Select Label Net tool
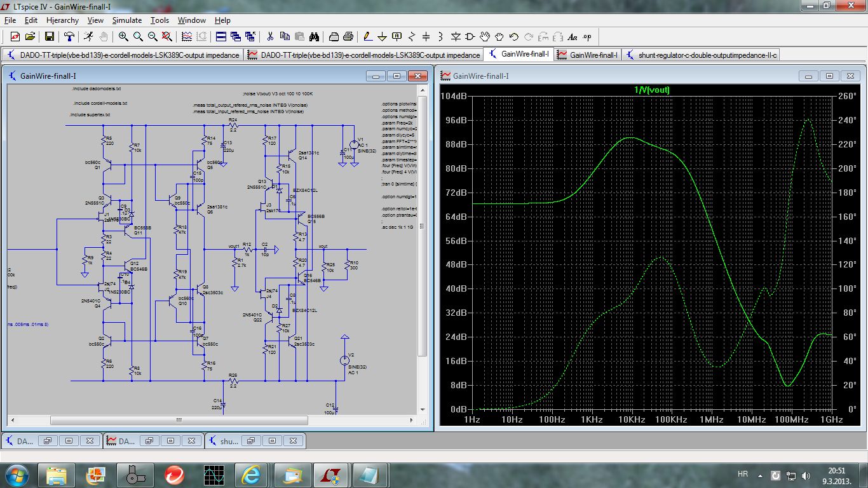 coord(397,37)
